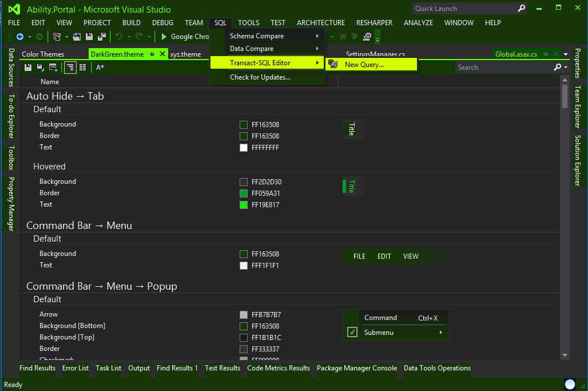Viewport: 588px width, 391px height.
Task: Pin the DarkGreen.theme tab
Action: pos(152,54)
